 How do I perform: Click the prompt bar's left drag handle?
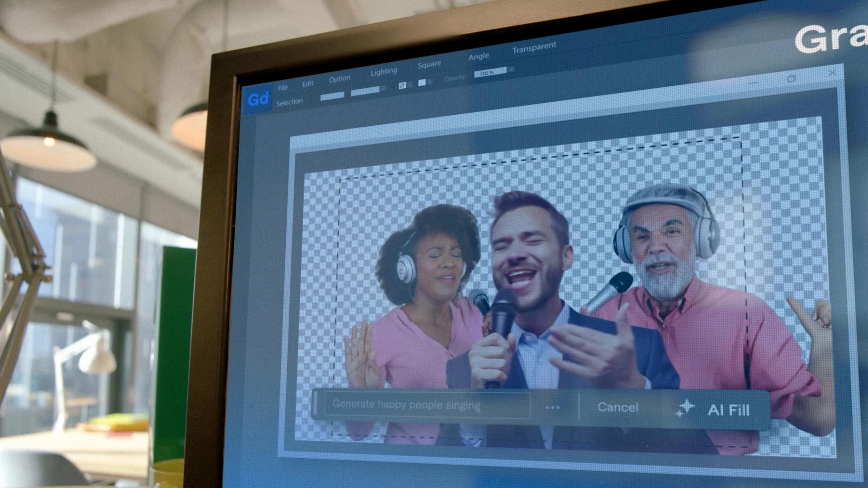click(316, 403)
